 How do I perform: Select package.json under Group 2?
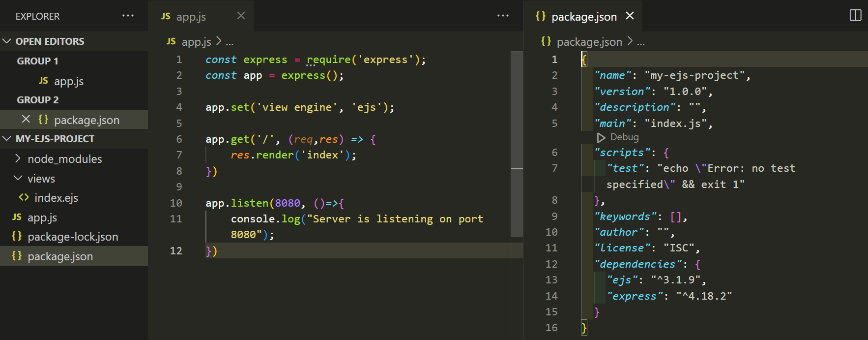tap(74, 120)
